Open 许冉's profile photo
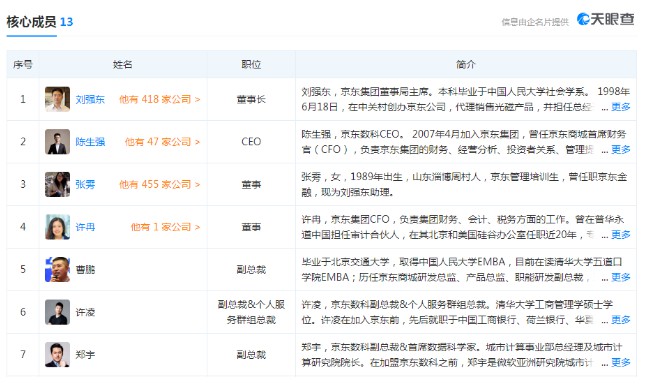This screenshot has width=654, height=390. point(58,227)
